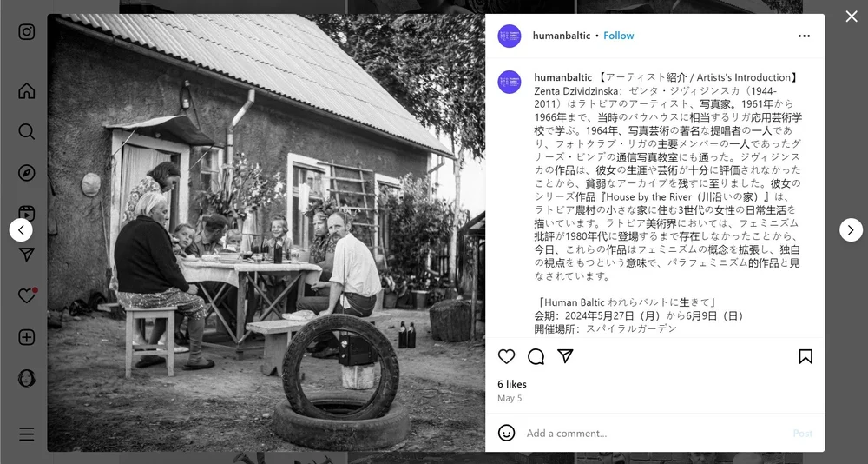Image resolution: width=868 pixels, height=464 pixels.
Task: Open Notifications heart in sidebar
Action: point(27,295)
